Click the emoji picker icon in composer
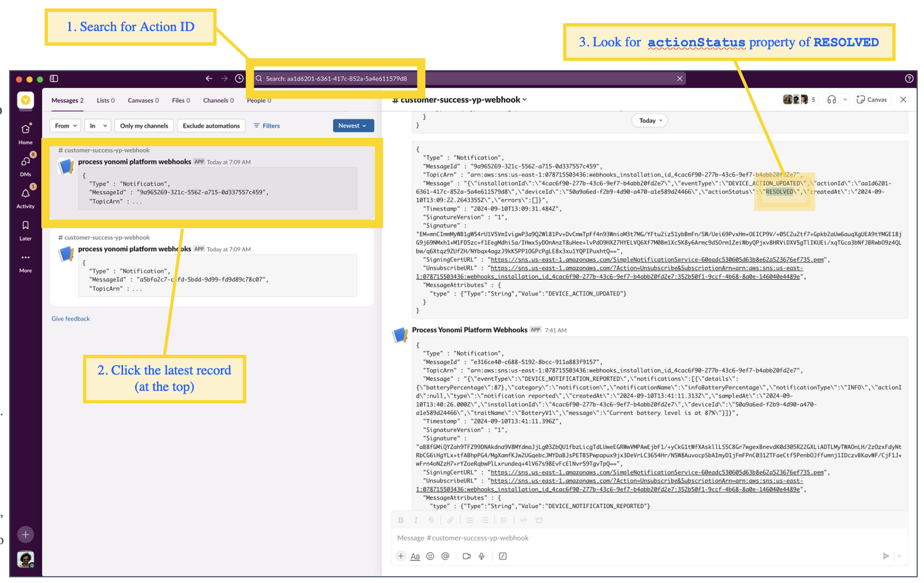 click(430, 556)
